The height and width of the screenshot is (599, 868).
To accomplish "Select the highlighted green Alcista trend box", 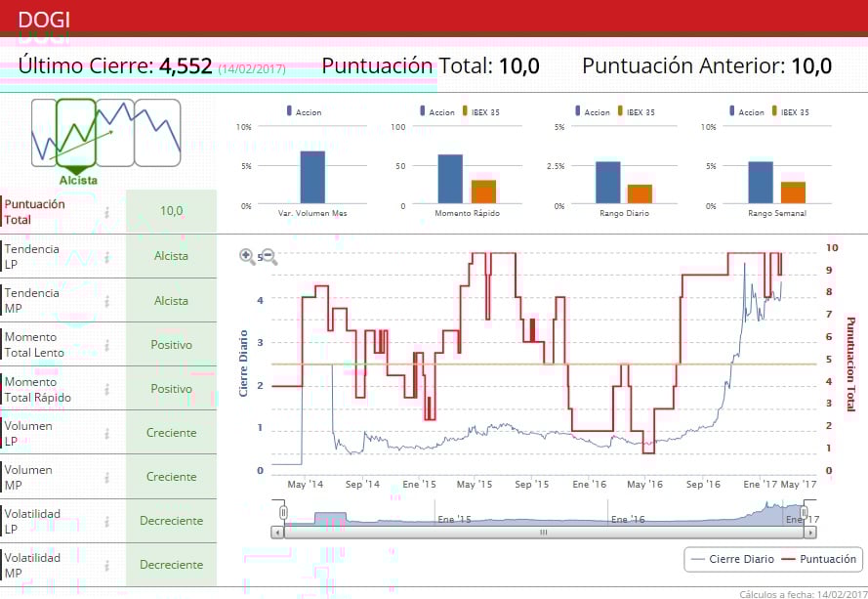I will [76, 133].
